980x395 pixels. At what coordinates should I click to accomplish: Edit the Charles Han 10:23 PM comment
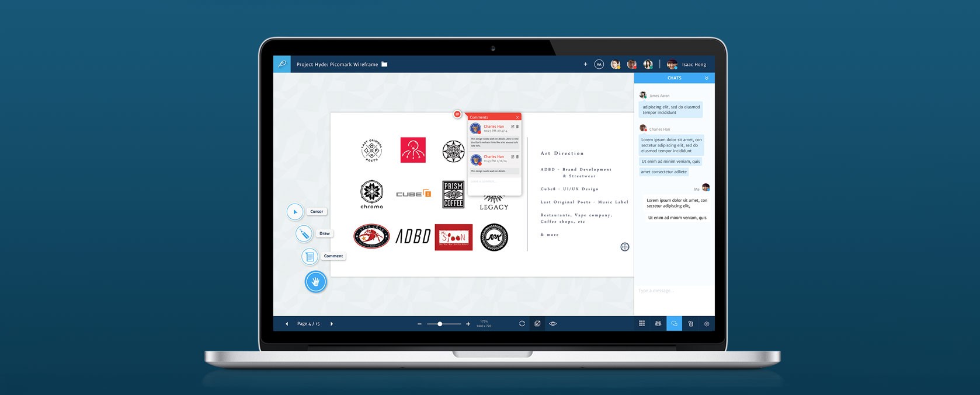pos(513,127)
